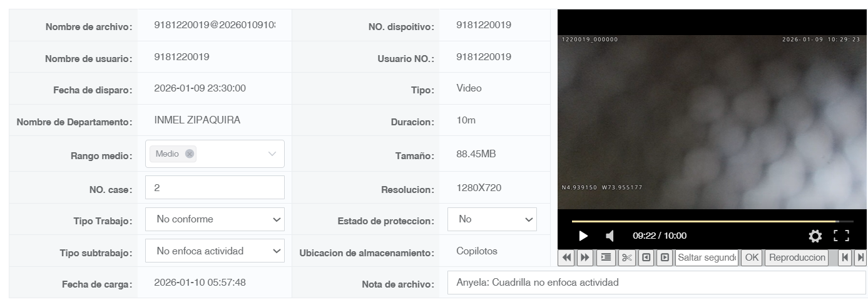Click the OK button
868x307 pixels.
(x=752, y=258)
